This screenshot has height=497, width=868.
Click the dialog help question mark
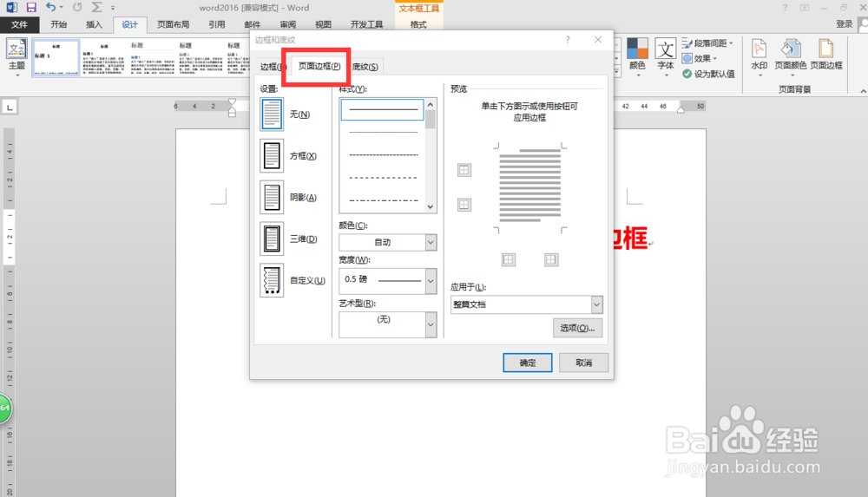568,39
